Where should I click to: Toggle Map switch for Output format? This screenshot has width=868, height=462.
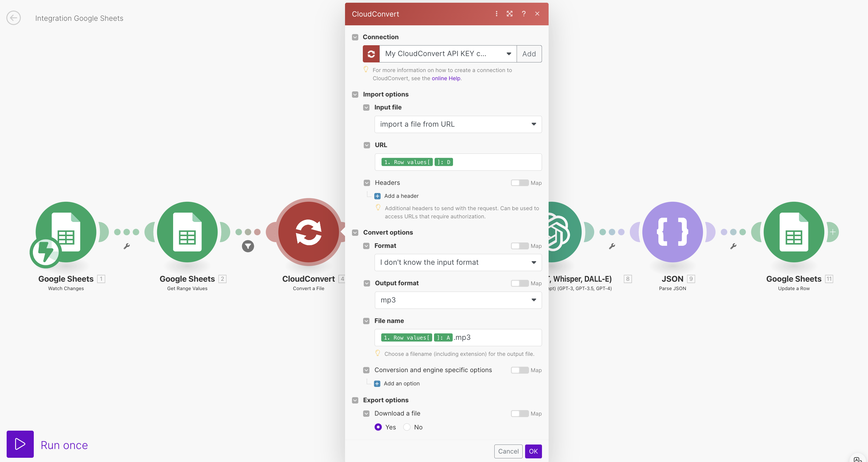pyautogui.click(x=519, y=283)
